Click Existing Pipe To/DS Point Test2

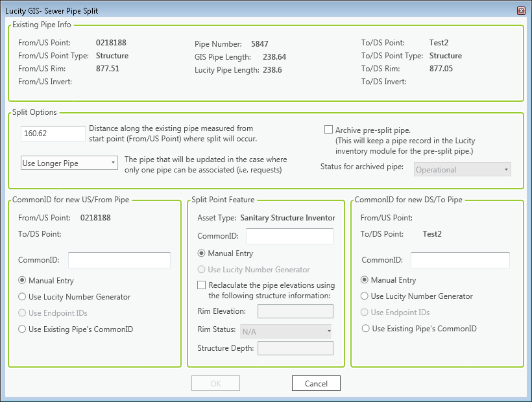pos(439,43)
